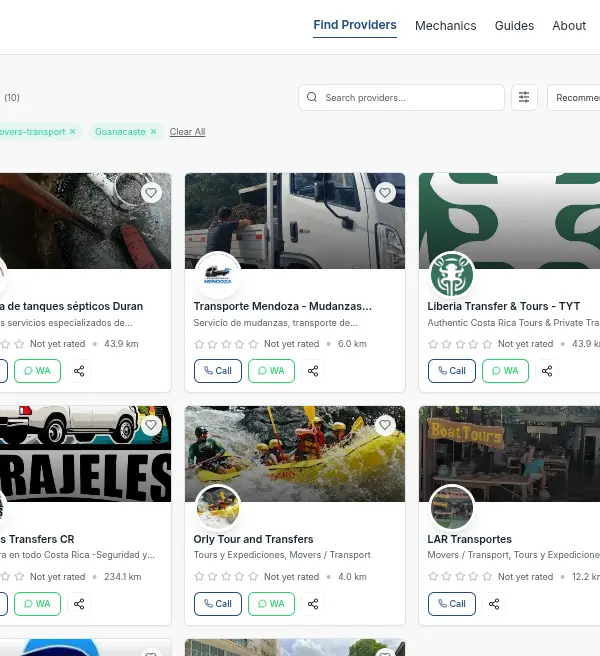Click the 234.1 km distance text
The image size is (600, 656).
click(x=123, y=577)
